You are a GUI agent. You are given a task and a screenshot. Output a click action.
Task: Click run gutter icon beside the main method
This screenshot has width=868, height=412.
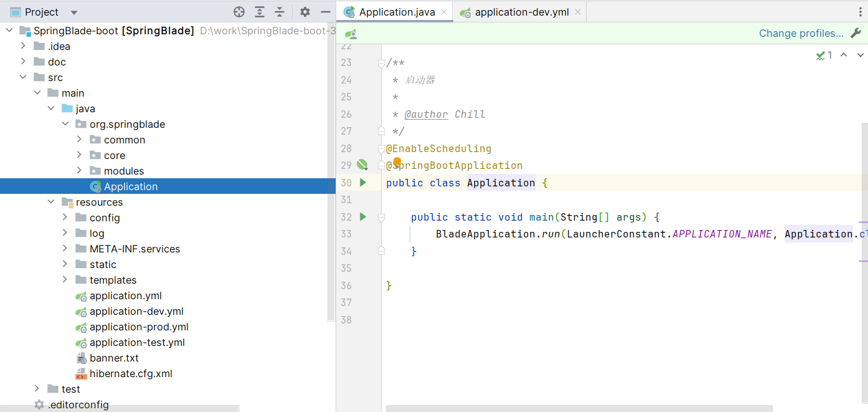tap(363, 217)
